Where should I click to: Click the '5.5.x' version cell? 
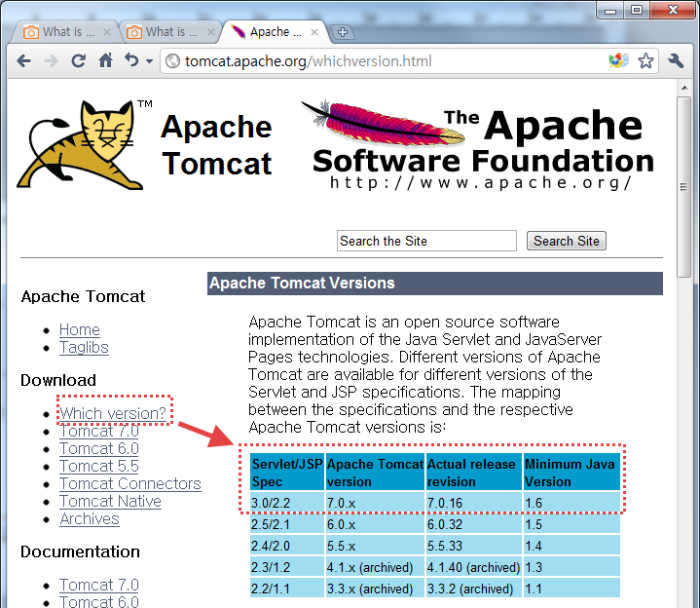375,546
